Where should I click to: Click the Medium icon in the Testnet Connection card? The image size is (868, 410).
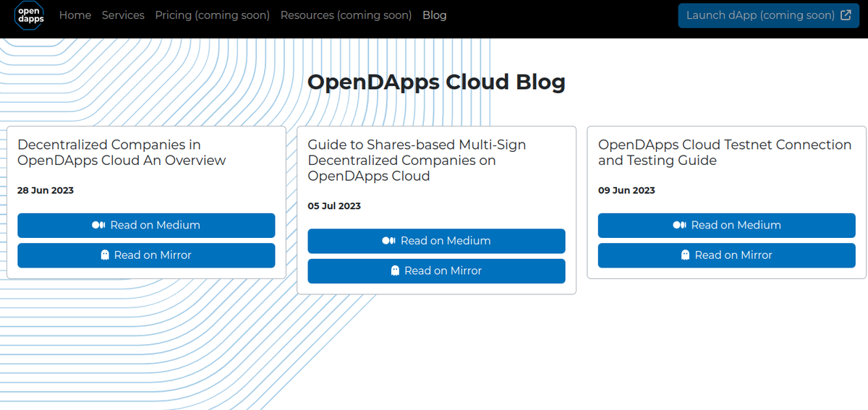680,226
